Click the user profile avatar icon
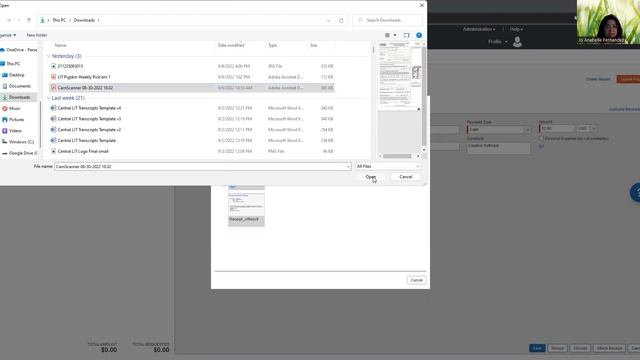The width and height of the screenshot is (640, 360). pyautogui.click(x=517, y=42)
